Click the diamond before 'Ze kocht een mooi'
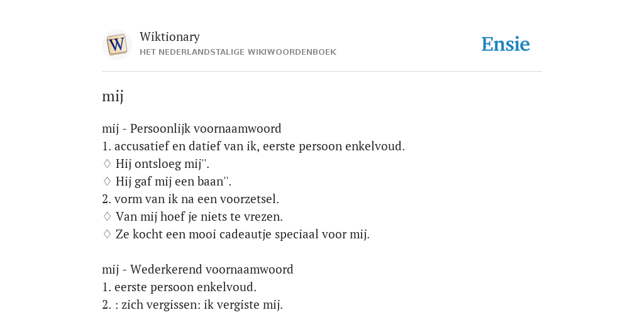This screenshot has width=644, height=322. tap(107, 235)
